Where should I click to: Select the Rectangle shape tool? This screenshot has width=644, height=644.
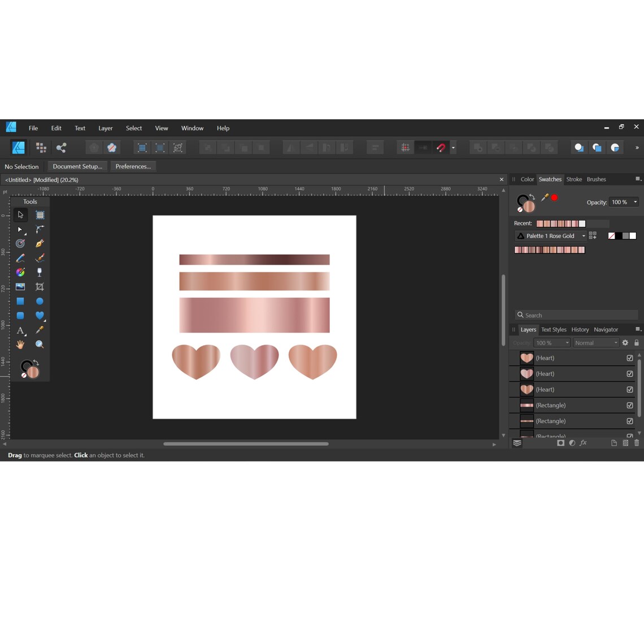pyautogui.click(x=20, y=301)
